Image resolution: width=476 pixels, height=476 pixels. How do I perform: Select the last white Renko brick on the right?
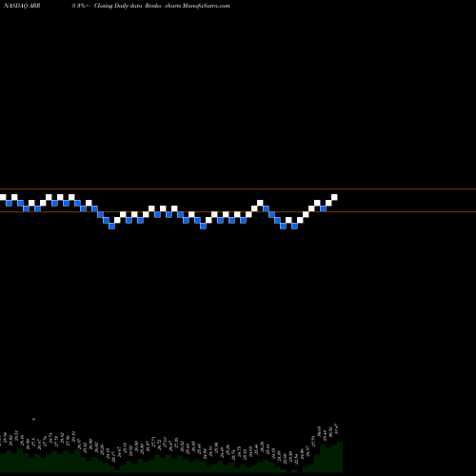334,197
